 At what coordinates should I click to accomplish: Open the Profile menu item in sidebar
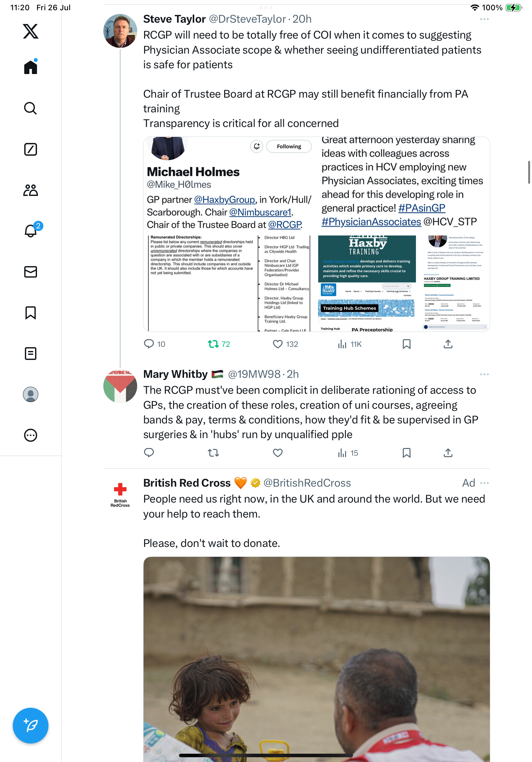pyautogui.click(x=31, y=394)
